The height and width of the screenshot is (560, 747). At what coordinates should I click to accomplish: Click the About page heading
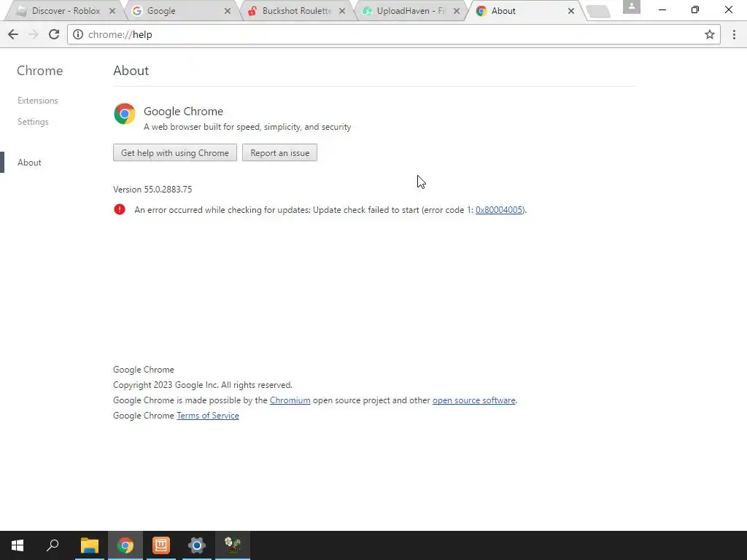[x=131, y=71]
